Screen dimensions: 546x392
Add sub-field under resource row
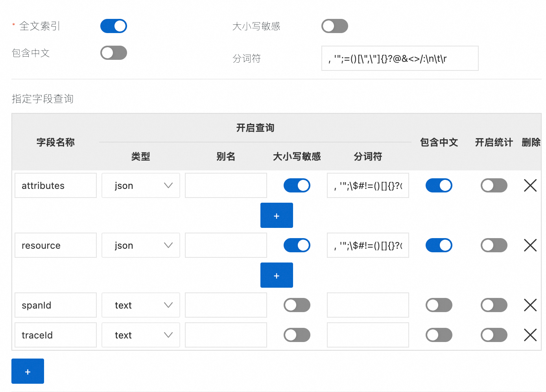(x=277, y=275)
